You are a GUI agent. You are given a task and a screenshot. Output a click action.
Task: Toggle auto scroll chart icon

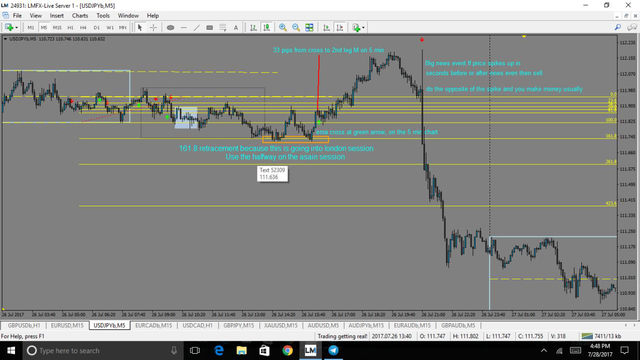(327, 27)
